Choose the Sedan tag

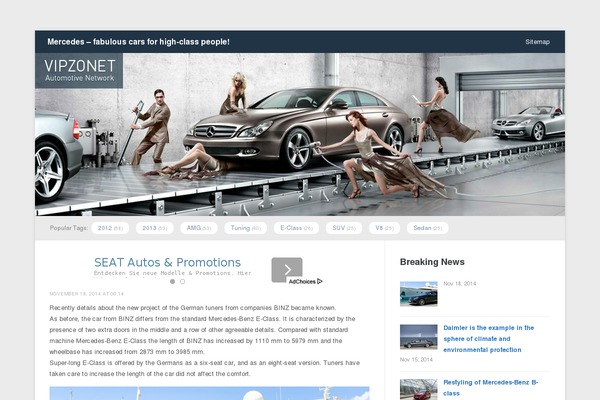(x=427, y=228)
